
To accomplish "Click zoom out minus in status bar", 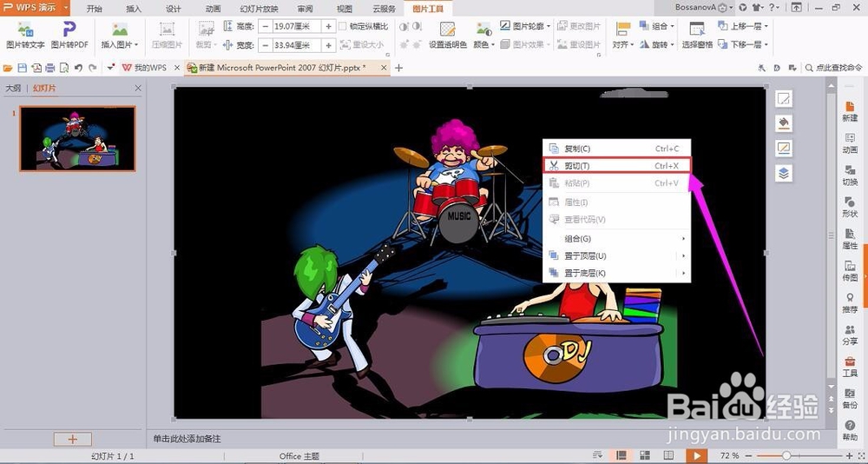I will pyautogui.click(x=749, y=455).
